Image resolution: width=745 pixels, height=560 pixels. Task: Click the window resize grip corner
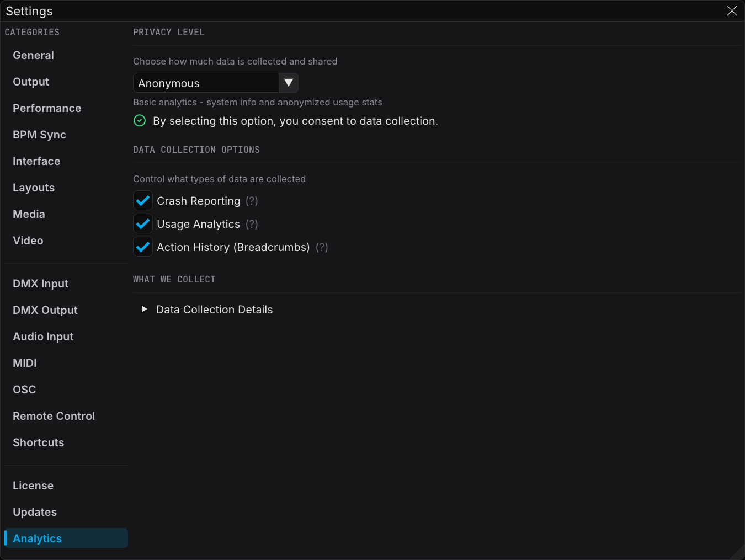(x=738, y=553)
